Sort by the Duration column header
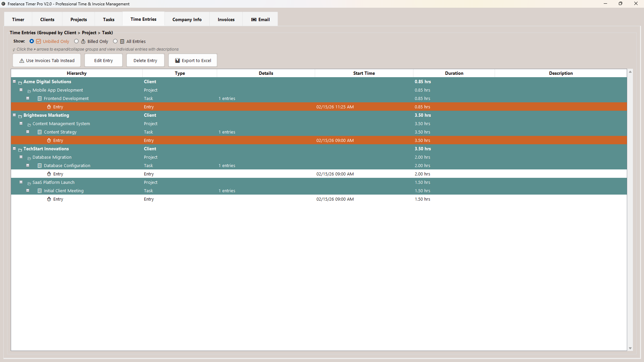 tap(454, 73)
